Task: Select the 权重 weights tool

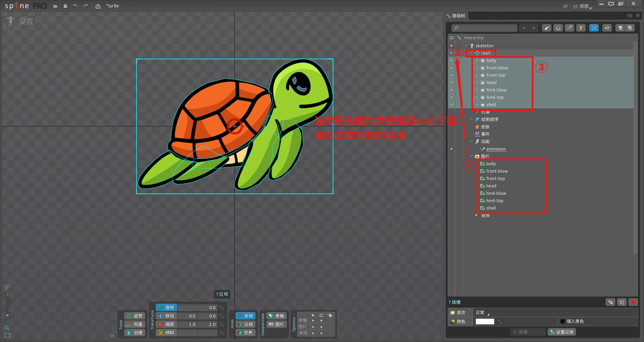Action: tap(135, 324)
